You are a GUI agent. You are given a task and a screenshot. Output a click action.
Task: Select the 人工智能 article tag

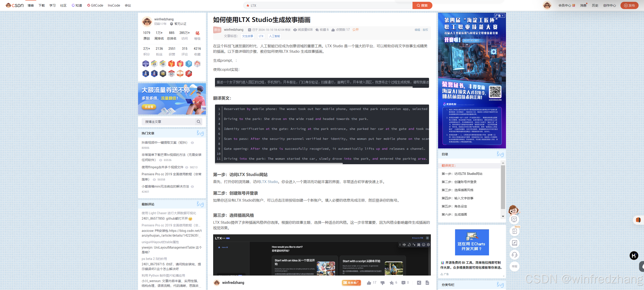pos(274,36)
